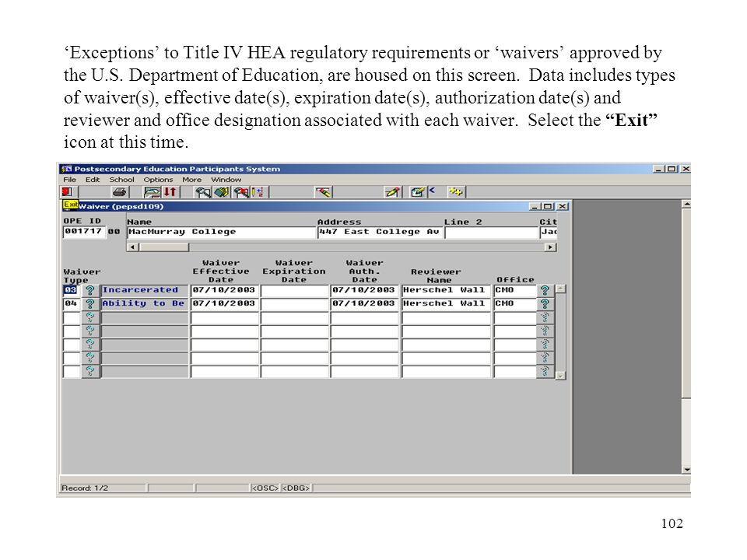Image resolution: width=747 pixels, height=560 pixels.
Task: Click auth date of Incarcerated waiver
Action: pos(364,290)
